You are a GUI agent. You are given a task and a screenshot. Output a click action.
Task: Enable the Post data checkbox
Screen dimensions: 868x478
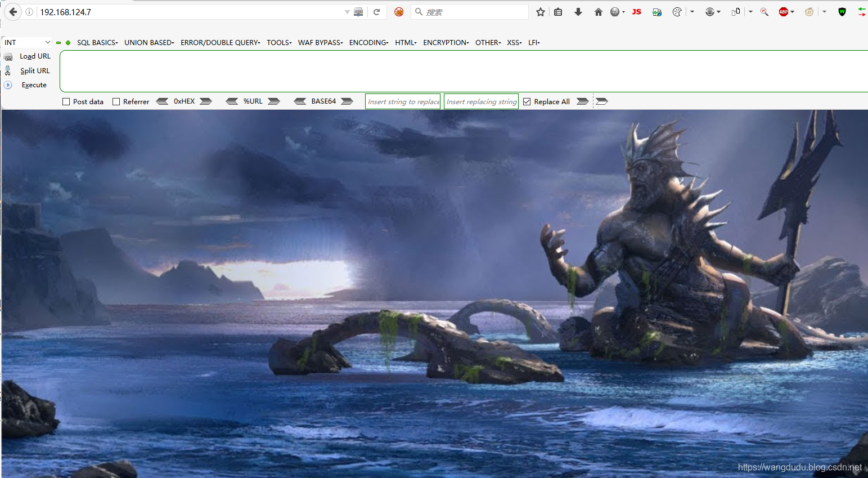pos(66,102)
